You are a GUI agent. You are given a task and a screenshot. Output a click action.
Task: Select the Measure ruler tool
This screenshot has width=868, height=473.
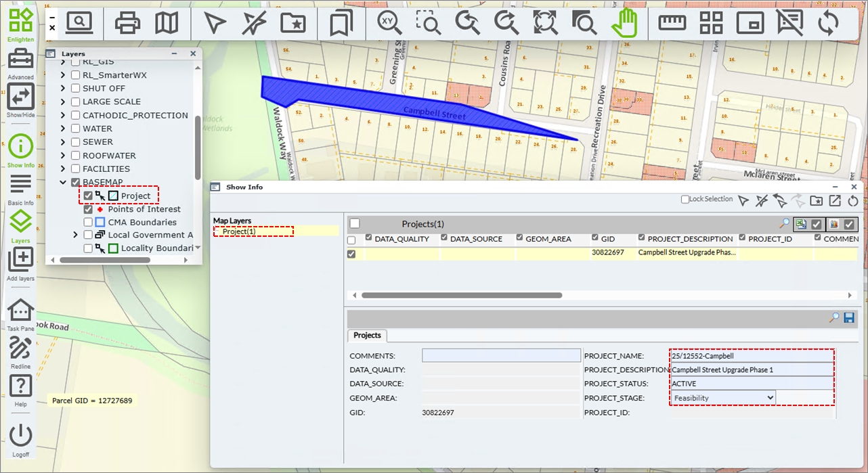pos(672,23)
